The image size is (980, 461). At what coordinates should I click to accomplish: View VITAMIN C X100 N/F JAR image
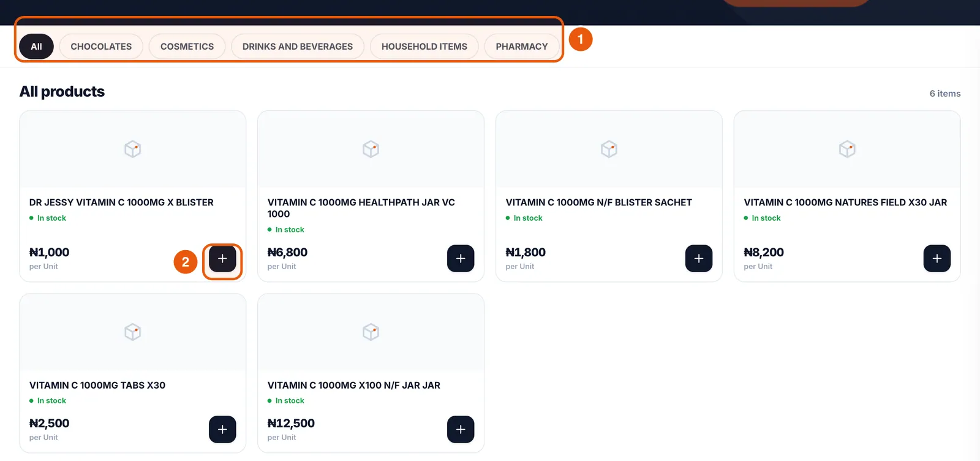click(371, 332)
